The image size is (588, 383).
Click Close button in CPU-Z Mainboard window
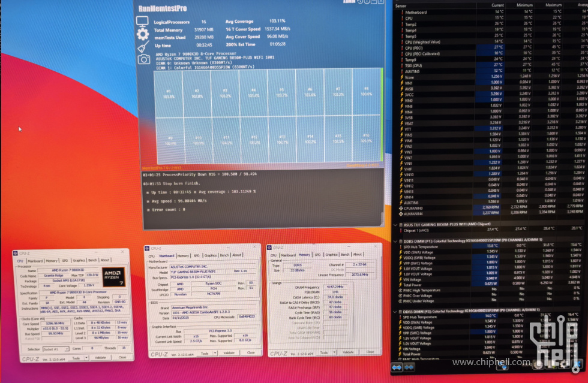[251, 352]
